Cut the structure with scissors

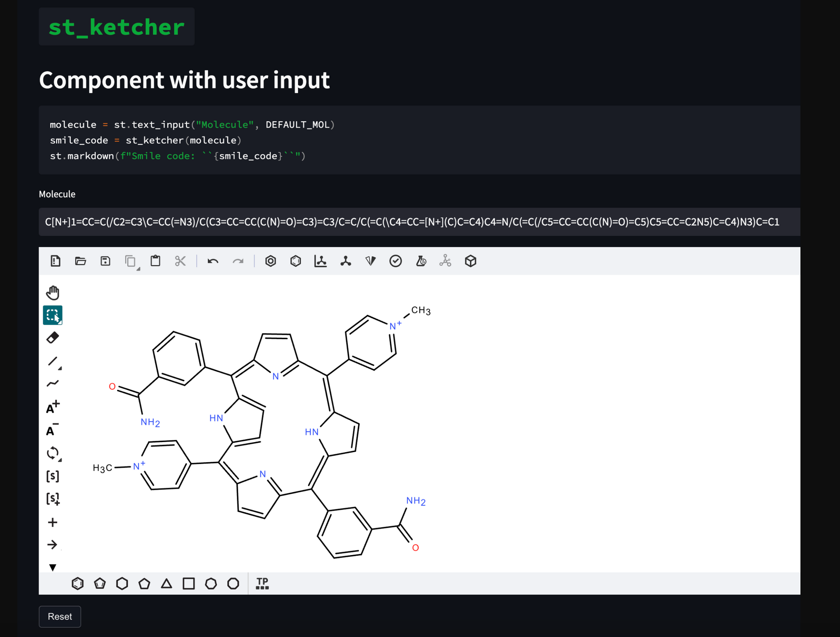(180, 261)
